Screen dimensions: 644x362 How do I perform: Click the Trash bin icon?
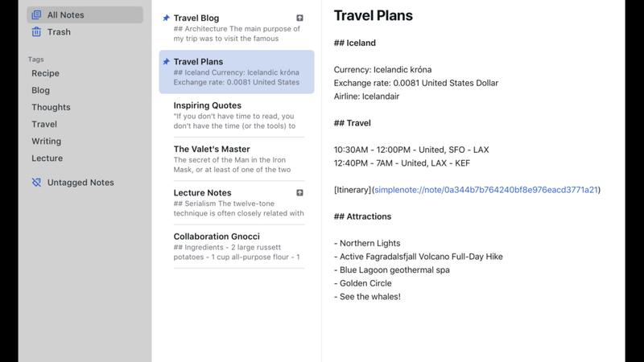coord(36,32)
